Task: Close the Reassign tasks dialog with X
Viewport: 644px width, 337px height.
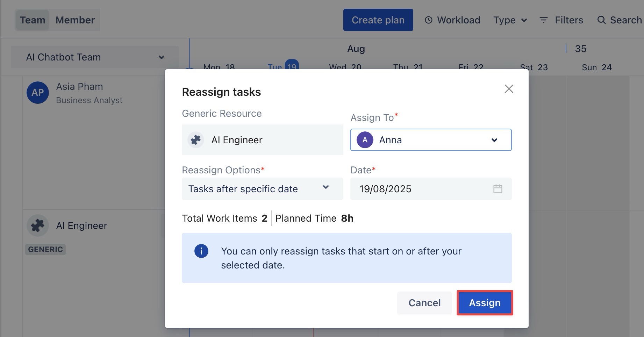Action: pos(509,89)
